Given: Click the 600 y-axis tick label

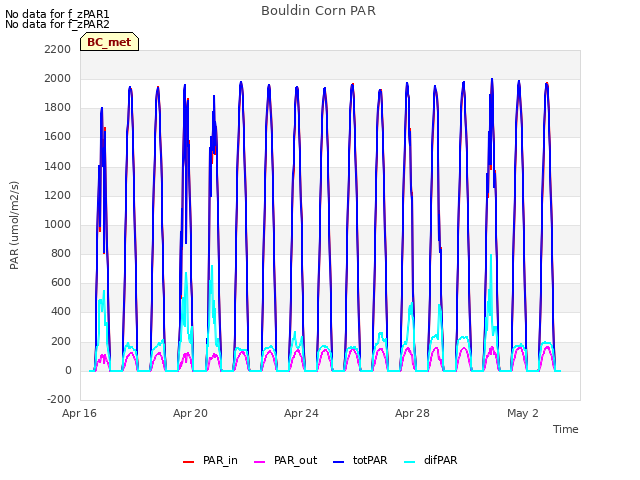Looking at the screenshot, I should coord(61,282).
